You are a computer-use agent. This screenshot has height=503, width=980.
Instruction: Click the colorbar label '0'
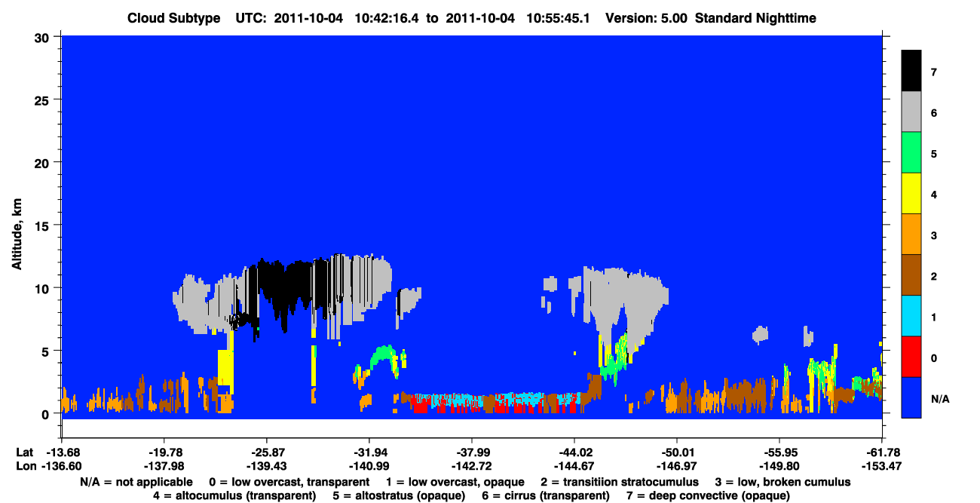(933, 357)
